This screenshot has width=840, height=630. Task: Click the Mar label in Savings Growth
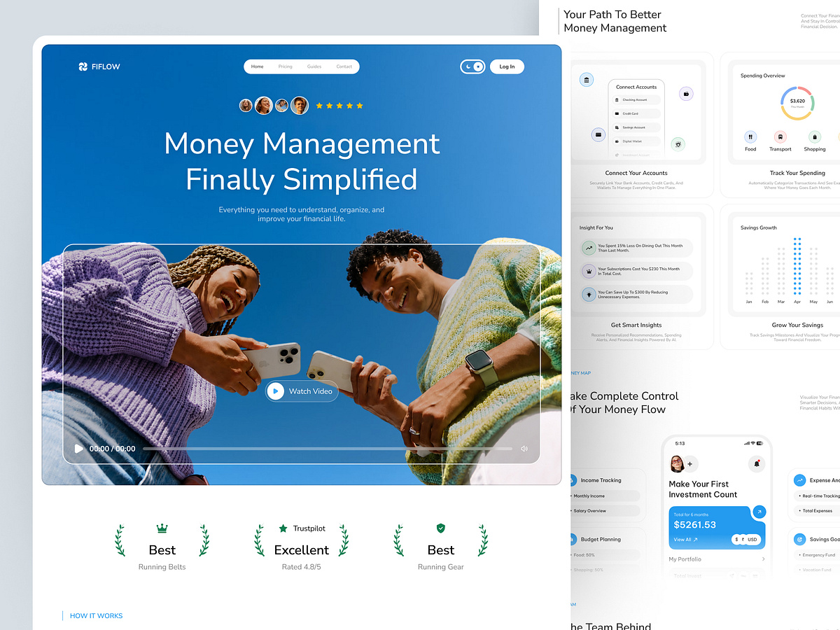click(781, 302)
